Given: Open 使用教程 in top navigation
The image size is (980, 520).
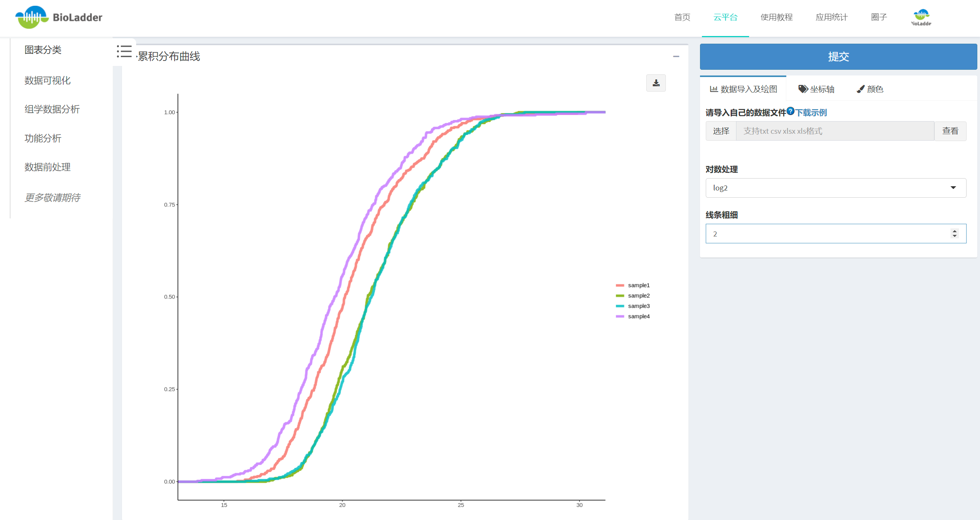Looking at the screenshot, I should pyautogui.click(x=776, y=17).
